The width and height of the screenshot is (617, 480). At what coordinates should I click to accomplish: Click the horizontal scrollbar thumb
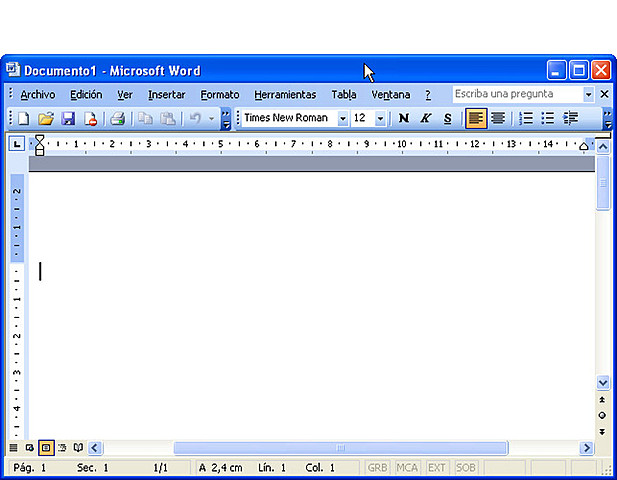(341, 448)
